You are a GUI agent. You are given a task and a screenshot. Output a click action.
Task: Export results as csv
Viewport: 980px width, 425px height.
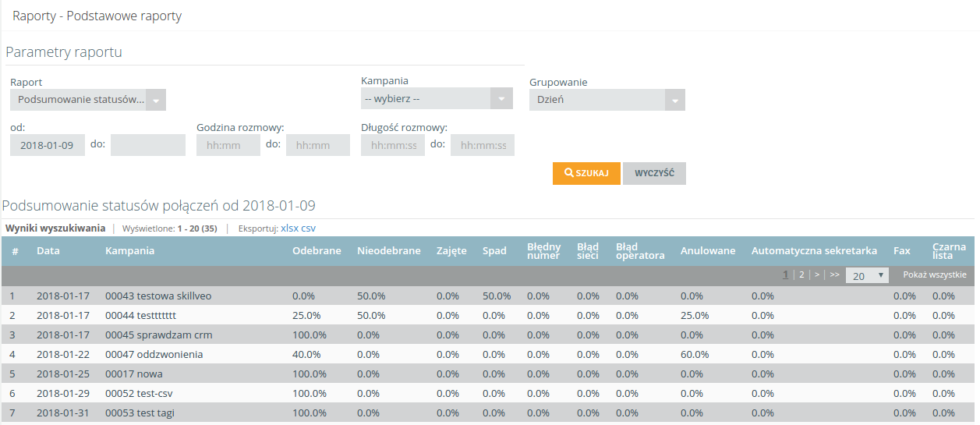(309, 228)
